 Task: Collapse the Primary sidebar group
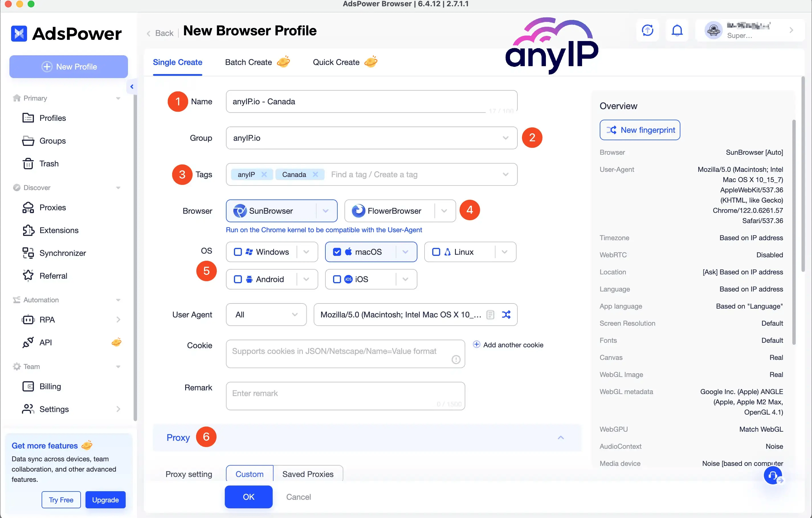click(118, 98)
